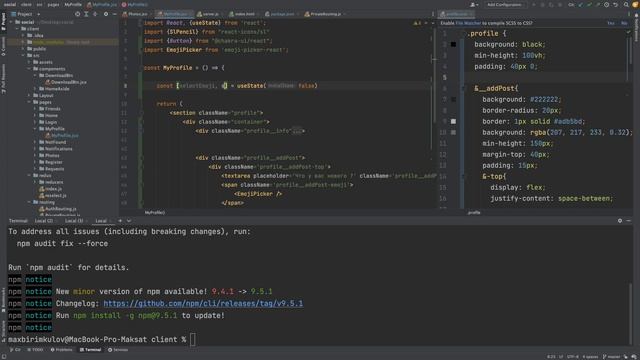
Task: Open the Add Configuration run dropdown
Action: point(504,4)
